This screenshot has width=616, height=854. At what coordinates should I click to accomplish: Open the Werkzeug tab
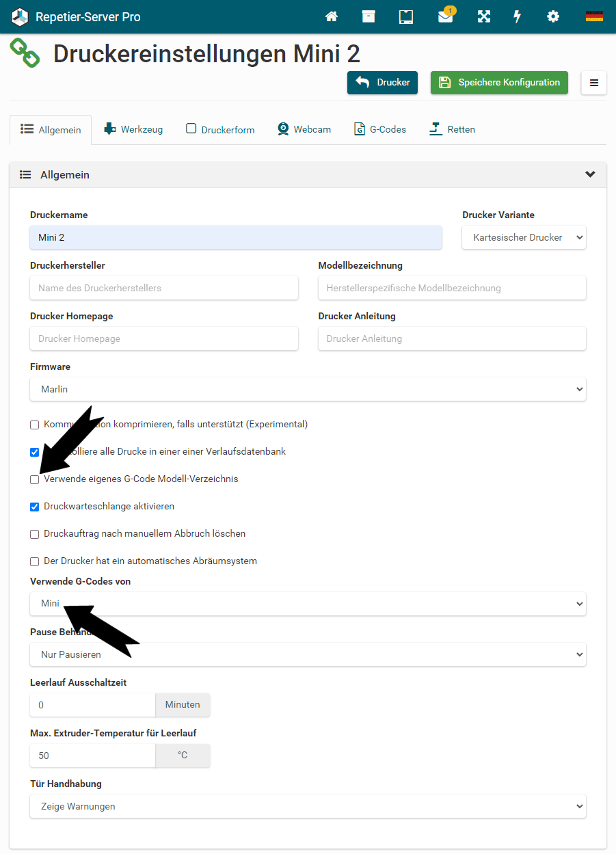(x=133, y=129)
